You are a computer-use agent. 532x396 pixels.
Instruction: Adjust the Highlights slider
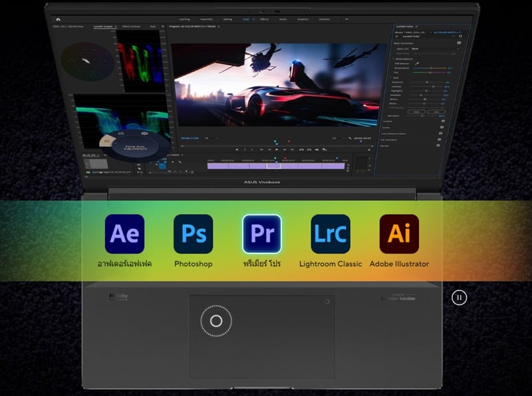pos(426,91)
